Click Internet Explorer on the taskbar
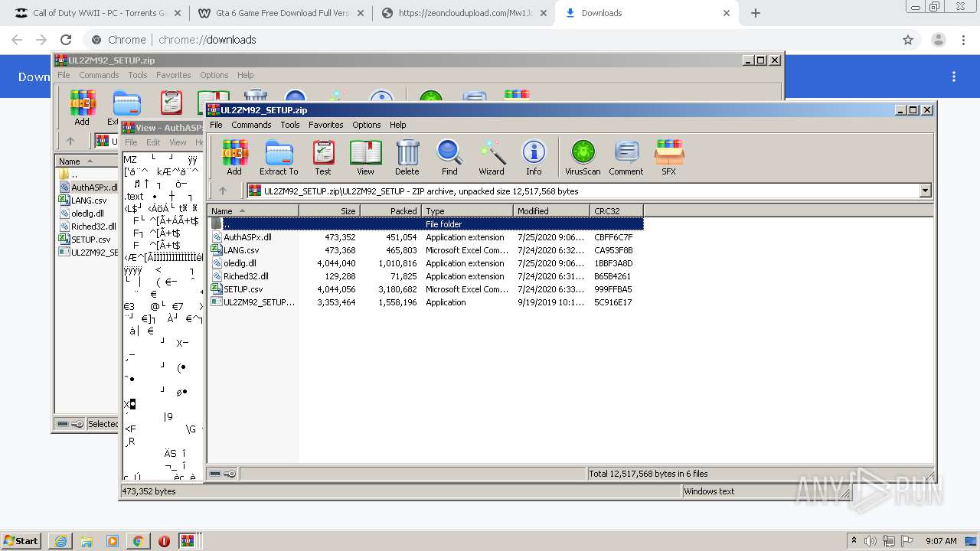The height and width of the screenshot is (551, 980). pyautogui.click(x=60, y=541)
